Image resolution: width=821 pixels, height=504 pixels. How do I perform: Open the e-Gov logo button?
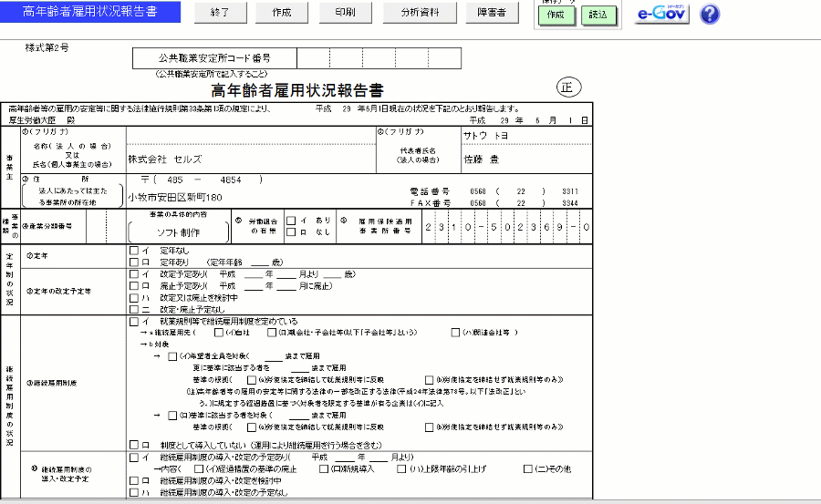click(662, 14)
